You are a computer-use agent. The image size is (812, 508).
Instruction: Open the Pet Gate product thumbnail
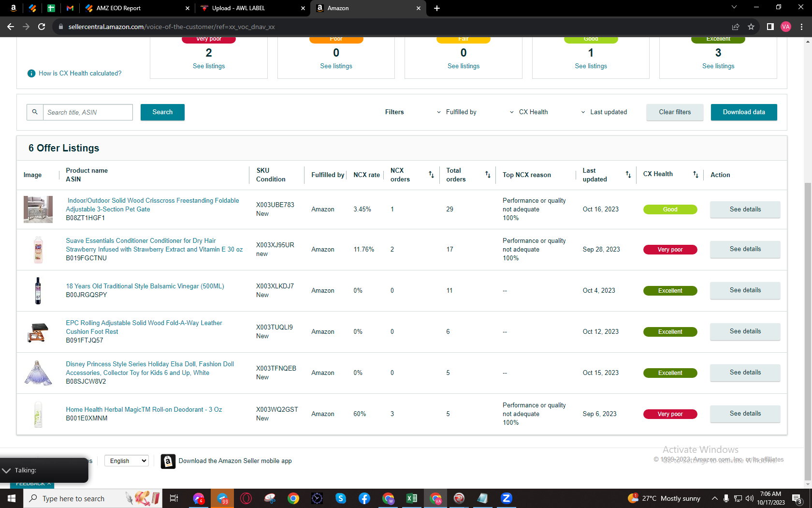point(38,209)
